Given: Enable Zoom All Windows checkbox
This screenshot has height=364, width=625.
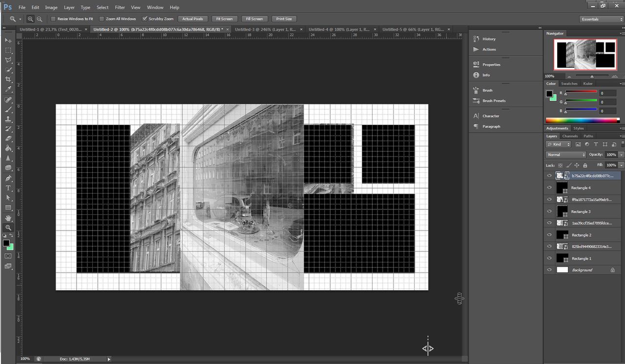Looking at the screenshot, I should click(102, 19).
